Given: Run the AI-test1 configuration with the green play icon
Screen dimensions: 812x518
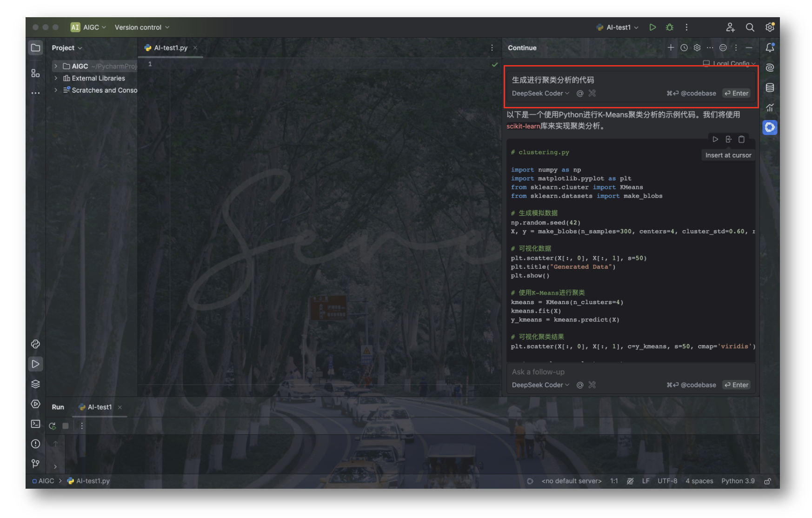Looking at the screenshot, I should point(652,27).
